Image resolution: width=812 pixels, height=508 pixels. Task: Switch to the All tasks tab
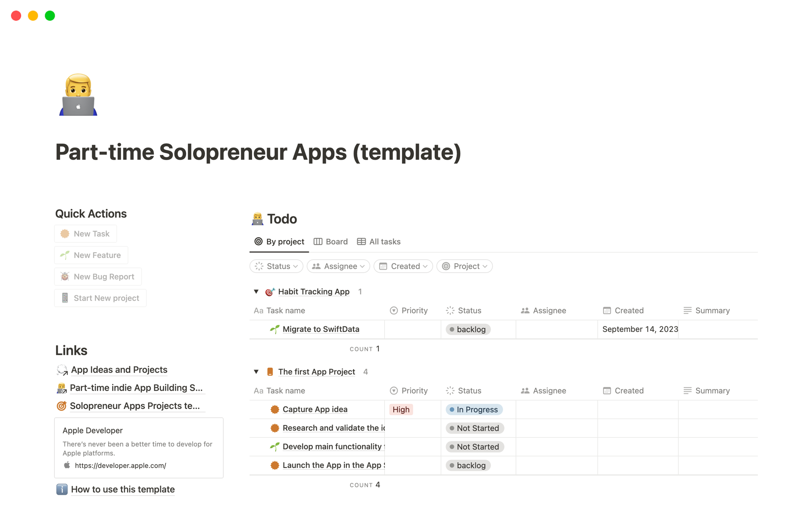[x=379, y=242]
